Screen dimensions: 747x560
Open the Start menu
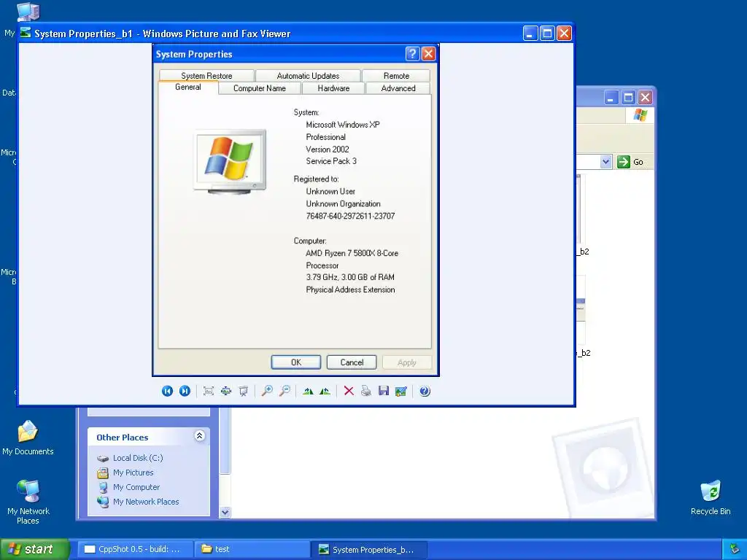click(x=34, y=549)
